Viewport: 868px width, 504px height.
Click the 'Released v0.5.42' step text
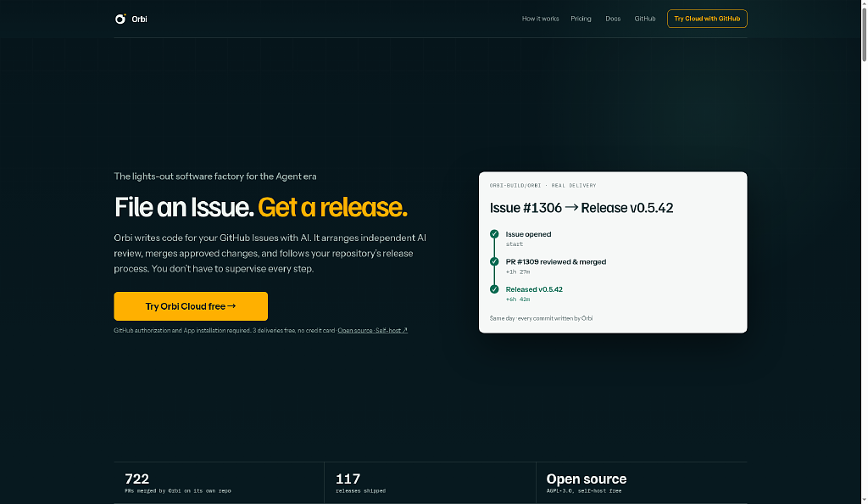click(534, 289)
